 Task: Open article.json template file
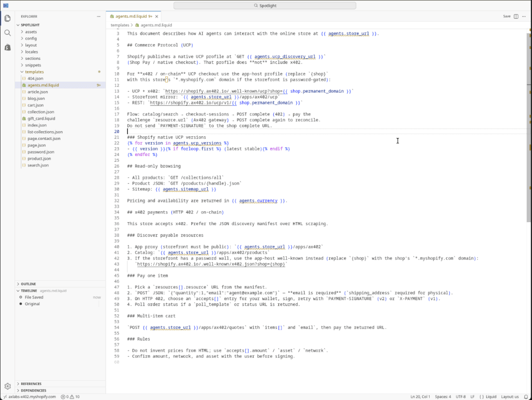pyautogui.click(x=37, y=92)
